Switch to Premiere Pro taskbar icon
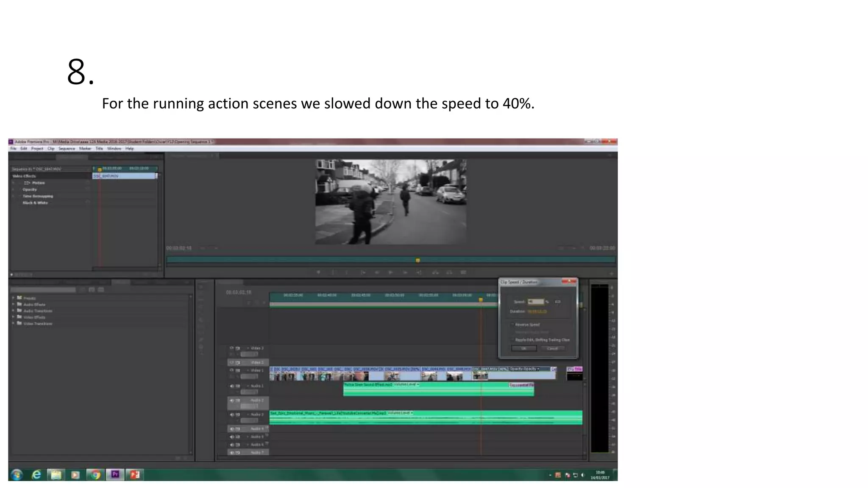 115,475
